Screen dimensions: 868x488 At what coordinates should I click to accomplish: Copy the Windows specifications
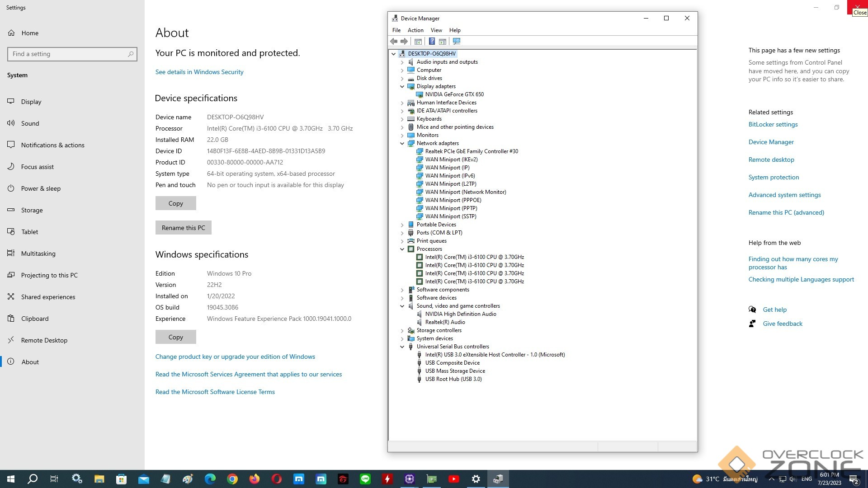tap(176, 337)
